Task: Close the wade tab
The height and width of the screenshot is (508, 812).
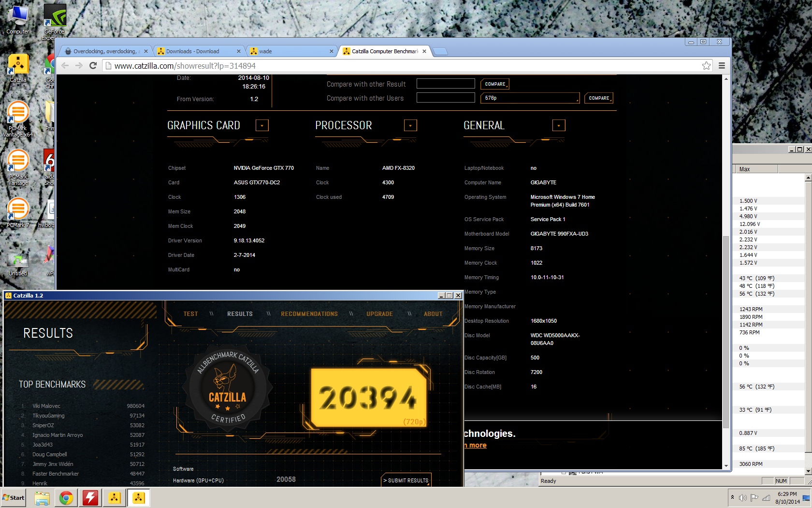Action: 332,51
